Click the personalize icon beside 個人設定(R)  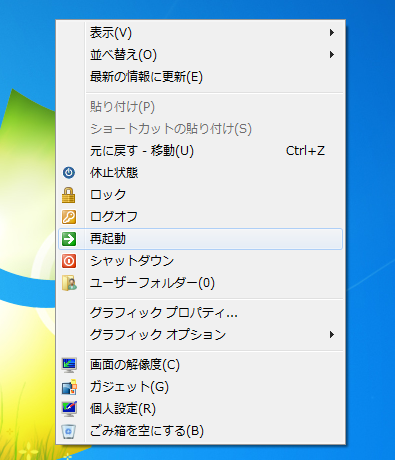(69, 409)
